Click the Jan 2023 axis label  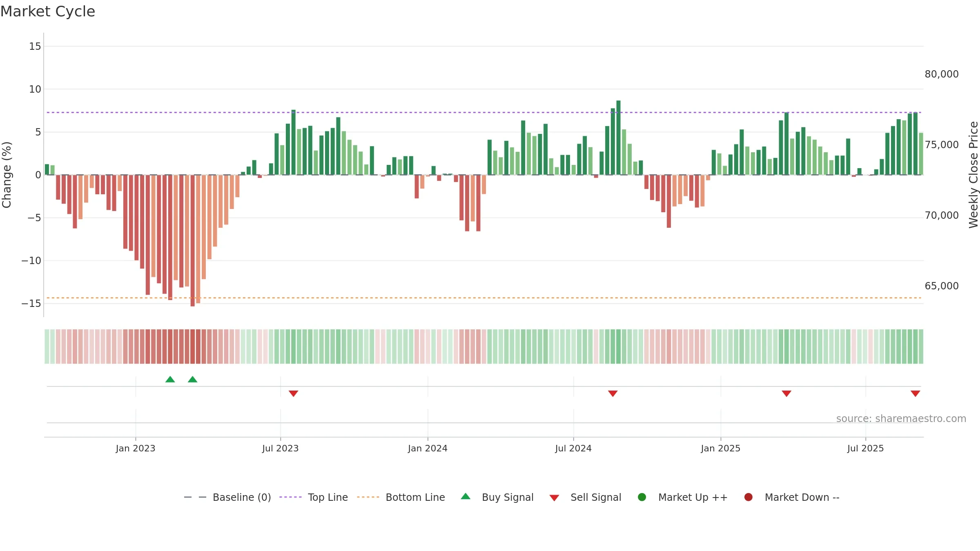136,448
